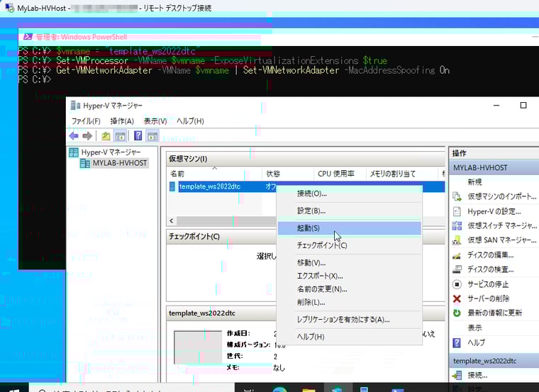Minimize the Hyper-V マネージャー window
The height and width of the screenshot is (392, 539).
pos(496,105)
